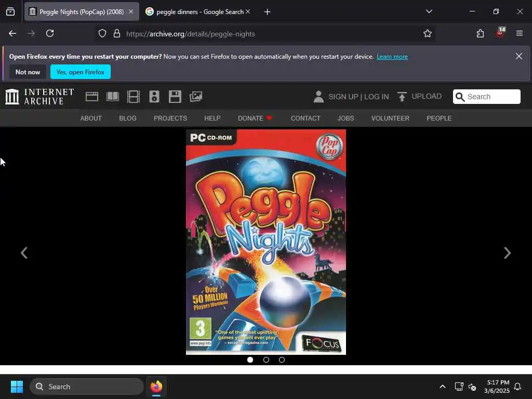Screen dimensions: 532x399
Task: Go back with the browser back arrow
Action: coord(12,34)
